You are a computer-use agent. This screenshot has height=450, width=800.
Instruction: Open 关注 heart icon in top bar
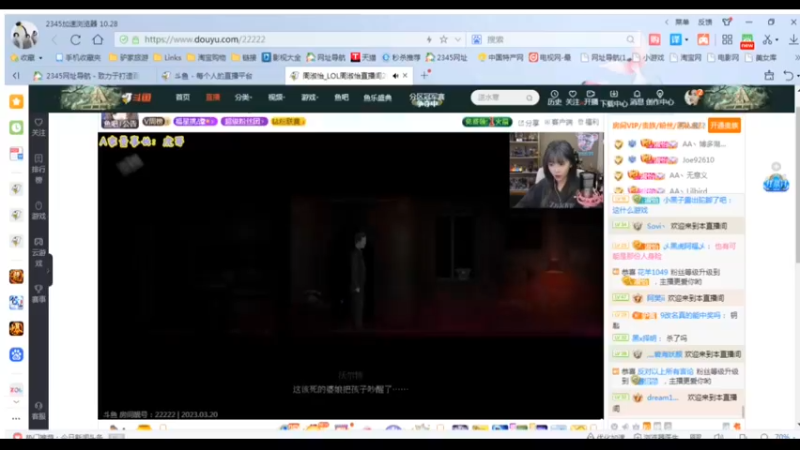click(572, 97)
